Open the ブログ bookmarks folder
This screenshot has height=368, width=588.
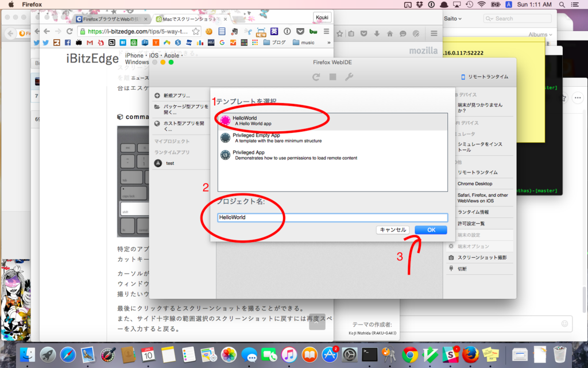[x=275, y=43]
